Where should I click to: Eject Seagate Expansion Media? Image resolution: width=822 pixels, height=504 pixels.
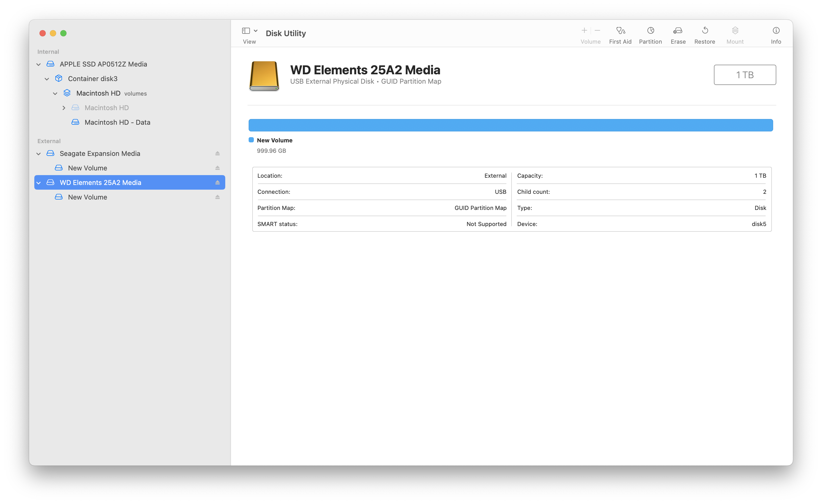tap(217, 154)
